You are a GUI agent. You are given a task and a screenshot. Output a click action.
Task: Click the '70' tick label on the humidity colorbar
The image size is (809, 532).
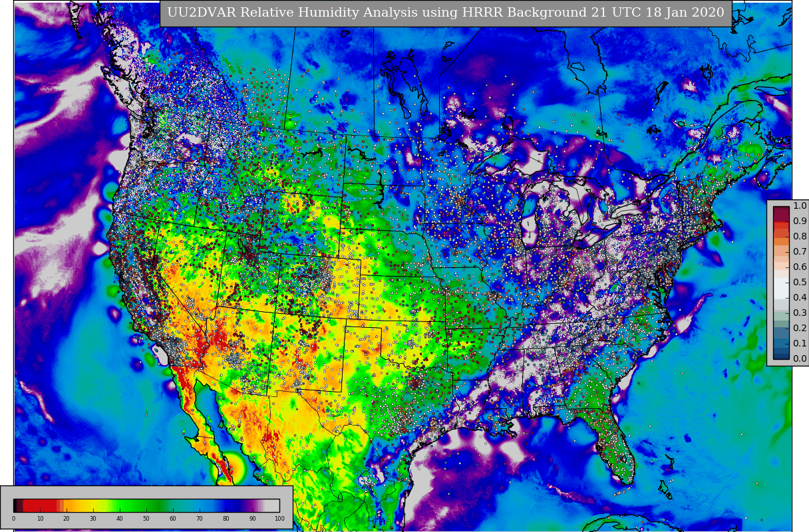[x=200, y=519]
